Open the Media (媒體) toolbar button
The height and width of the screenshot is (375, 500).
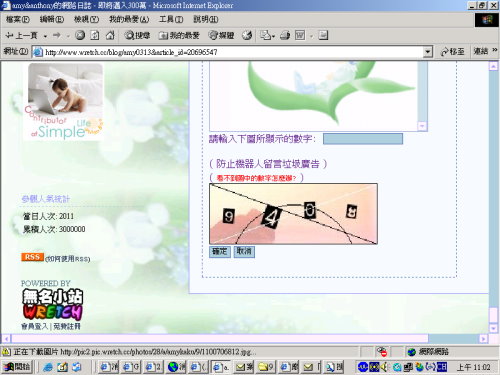click(x=221, y=35)
